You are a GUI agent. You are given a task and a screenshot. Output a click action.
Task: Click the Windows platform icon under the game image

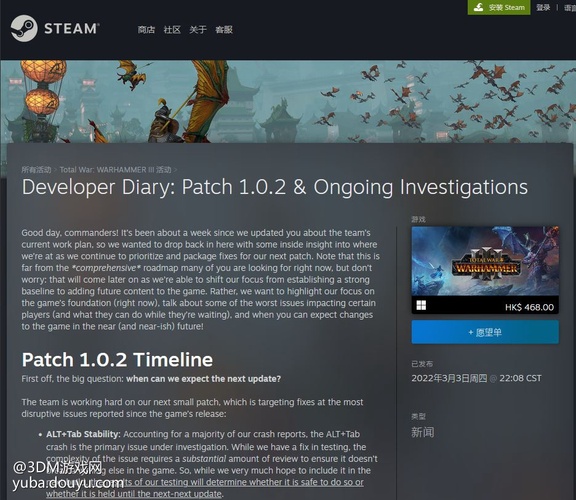(421, 305)
